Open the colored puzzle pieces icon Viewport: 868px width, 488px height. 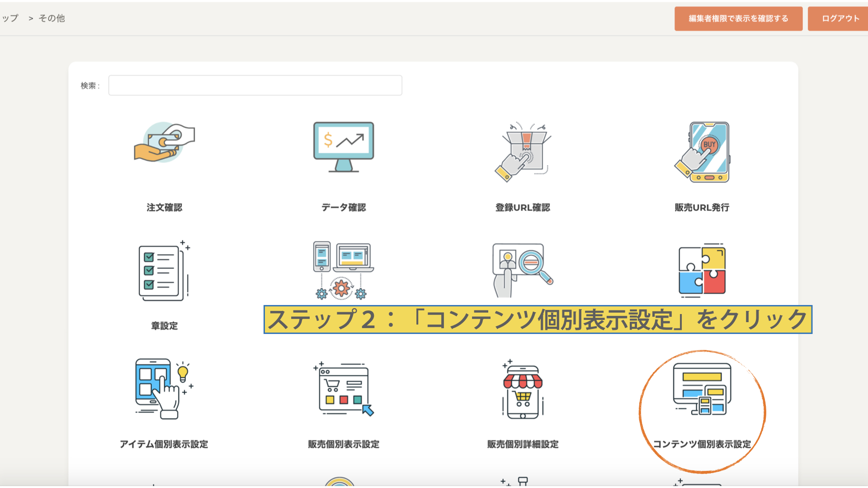(x=702, y=270)
